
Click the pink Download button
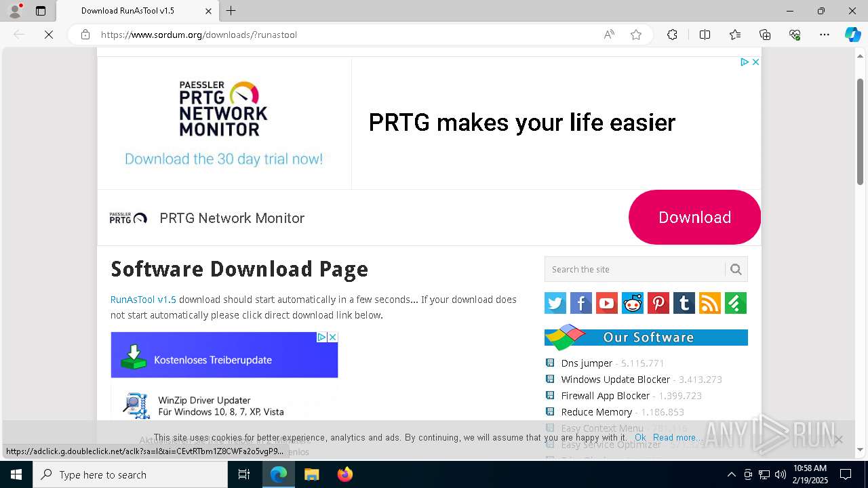tap(694, 217)
